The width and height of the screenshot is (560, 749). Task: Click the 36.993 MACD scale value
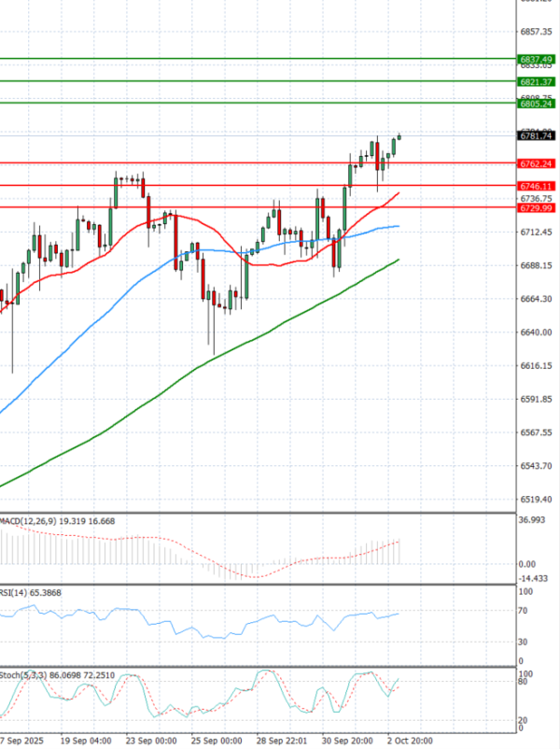(x=531, y=520)
